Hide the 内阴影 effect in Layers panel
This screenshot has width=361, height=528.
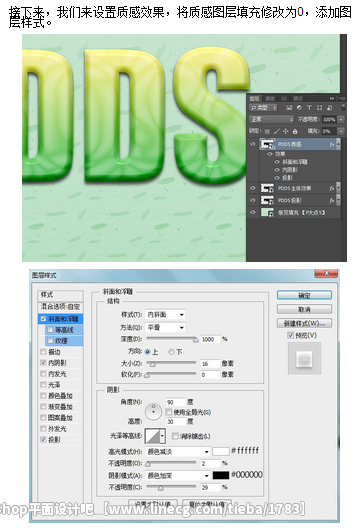pyautogui.click(x=277, y=170)
